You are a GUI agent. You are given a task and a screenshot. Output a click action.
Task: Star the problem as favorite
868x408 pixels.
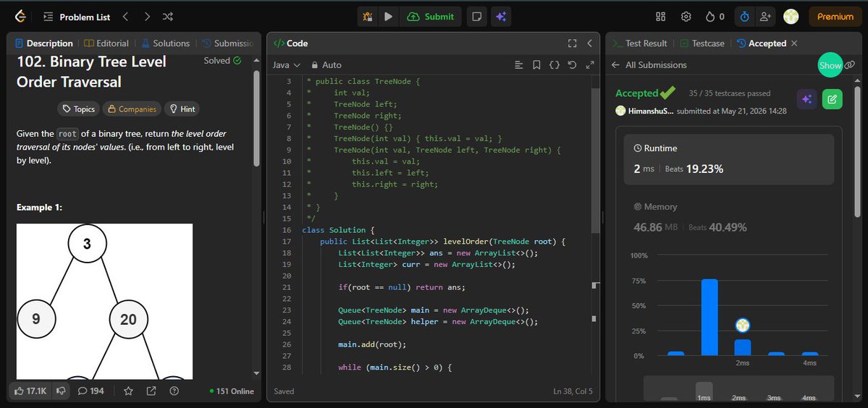coord(128,391)
